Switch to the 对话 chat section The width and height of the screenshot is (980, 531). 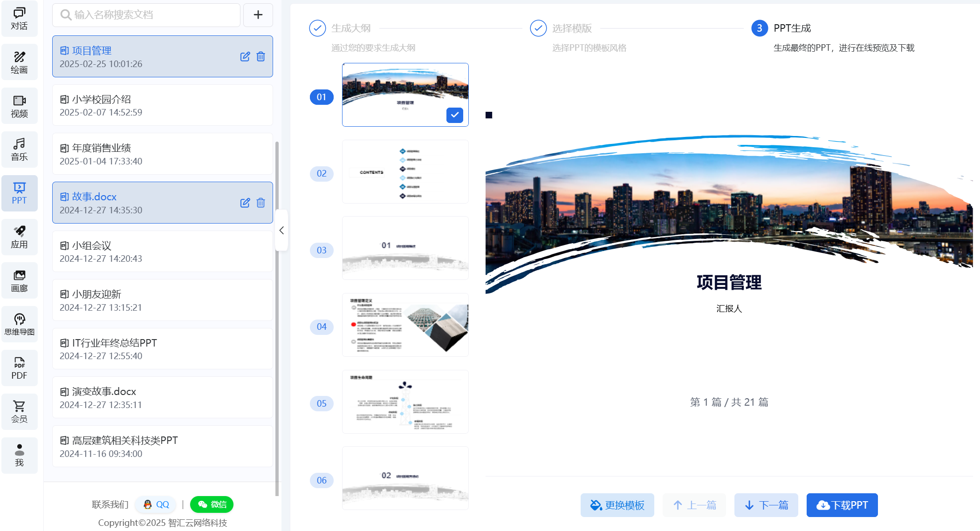click(x=19, y=19)
